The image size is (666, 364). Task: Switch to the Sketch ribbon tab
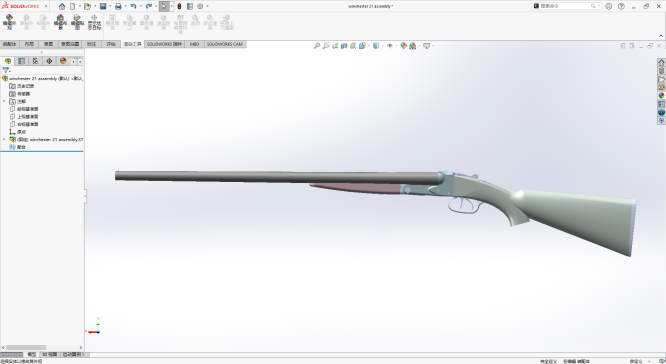click(x=48, y=44)
